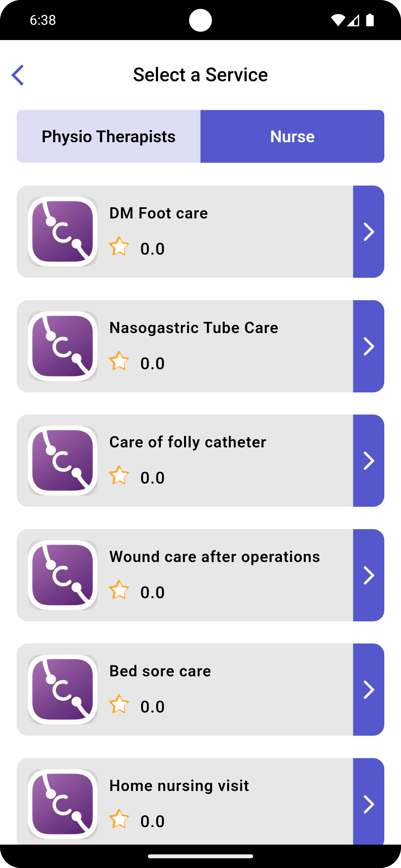401x868 pixels.
Task: Select the Home nursing visit title
Action: [179, 785]
